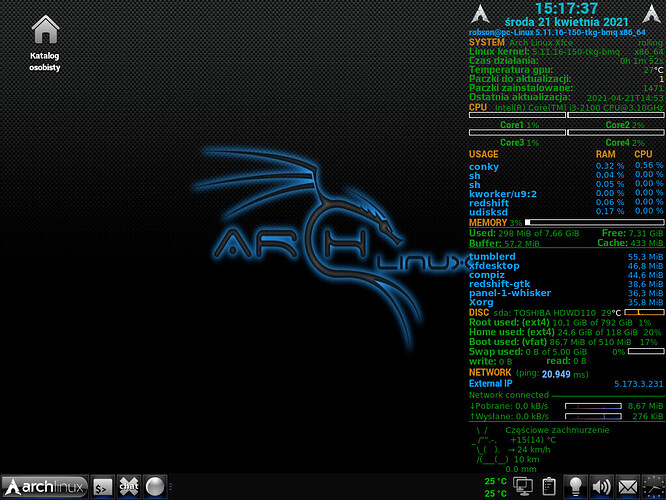This screenshot has width=666, height=500.
Task: Click the NETWORK ping value 20.949
Action: [x=556, y=374]
